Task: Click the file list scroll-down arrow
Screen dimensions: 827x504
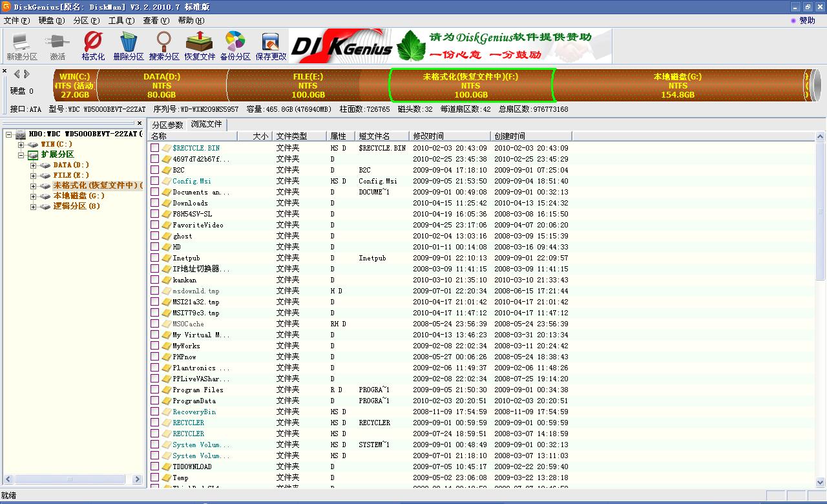Action: [821, 482]
